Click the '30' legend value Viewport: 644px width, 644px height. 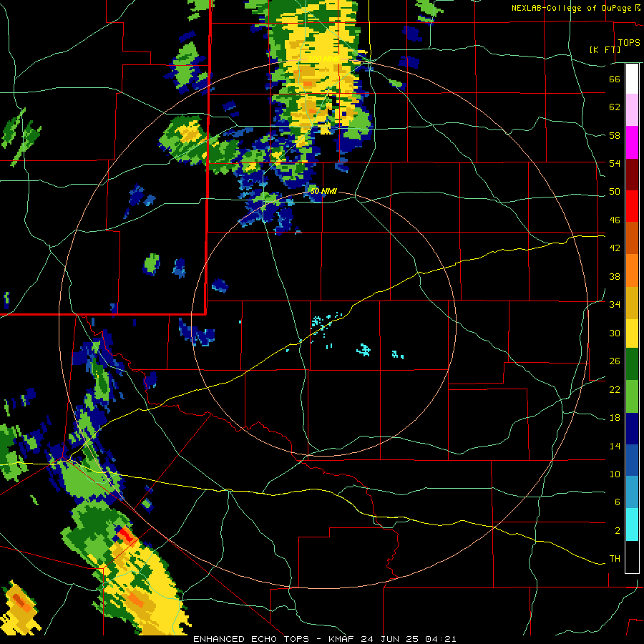coord(615,333)
